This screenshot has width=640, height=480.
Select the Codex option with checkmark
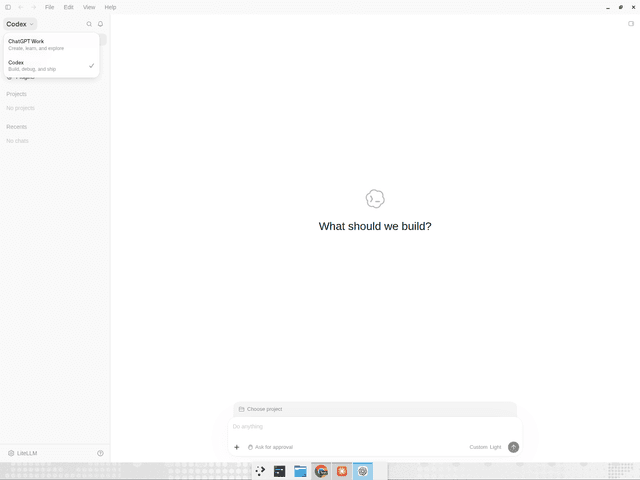[51, 66]
